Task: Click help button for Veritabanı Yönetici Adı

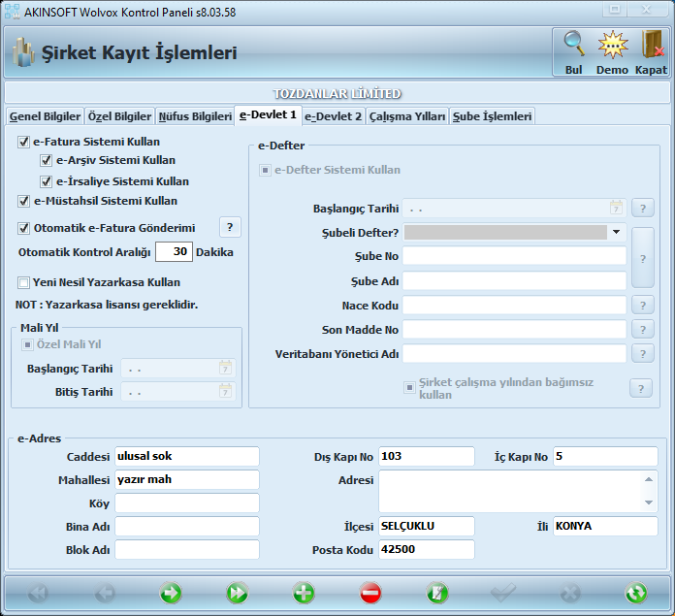Action: pyautogui.click(x=643, y=353)
